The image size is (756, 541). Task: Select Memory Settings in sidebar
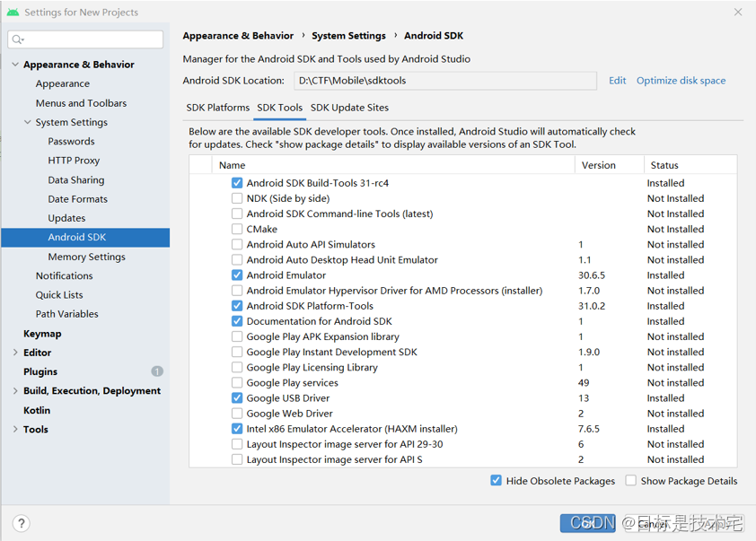(x=86, y=257)
